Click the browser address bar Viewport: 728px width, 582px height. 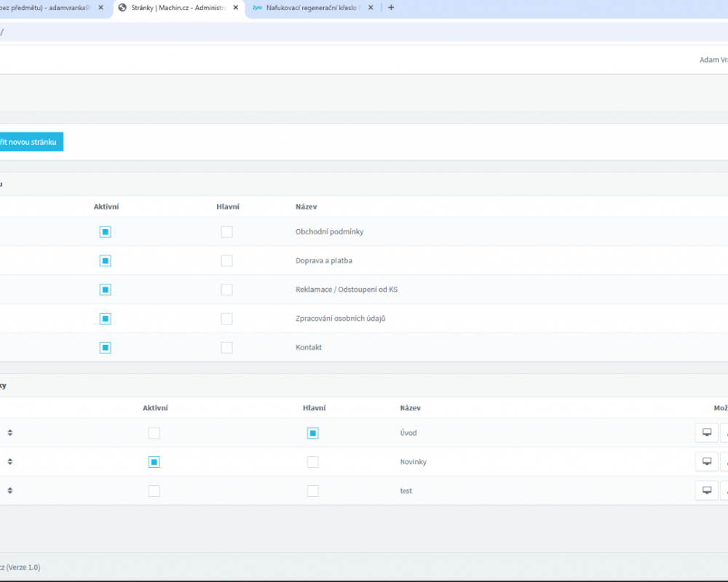(364, 32)
